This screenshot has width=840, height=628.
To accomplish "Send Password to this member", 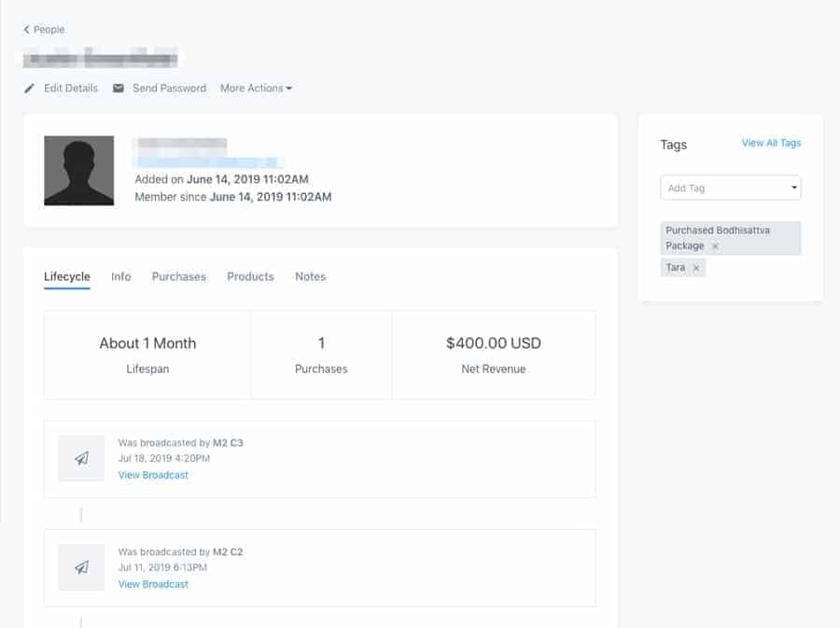I will pyautogui.click(x=169, y=89).
